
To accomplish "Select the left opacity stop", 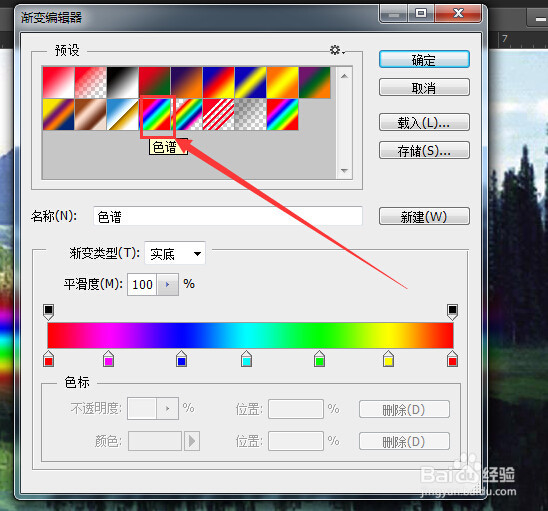I will click(x=49, y=311).
